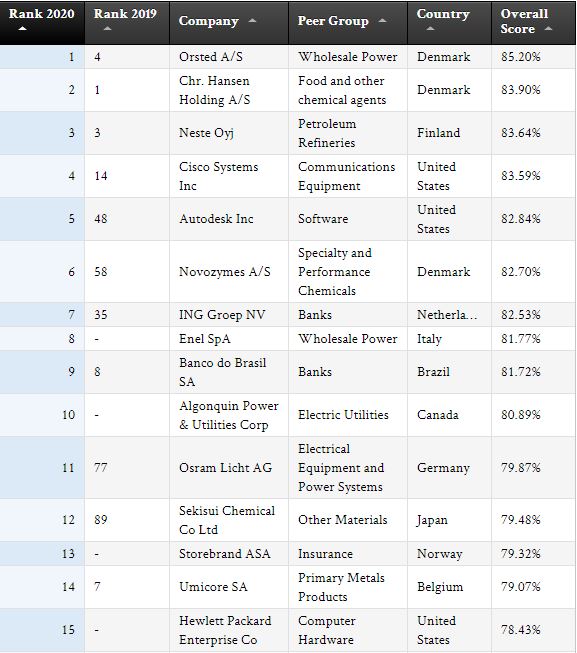Viewport: 577px width, 653px height.
Task: Click the sort arrow beside Peer Group
Action: (x=383, y=20)
